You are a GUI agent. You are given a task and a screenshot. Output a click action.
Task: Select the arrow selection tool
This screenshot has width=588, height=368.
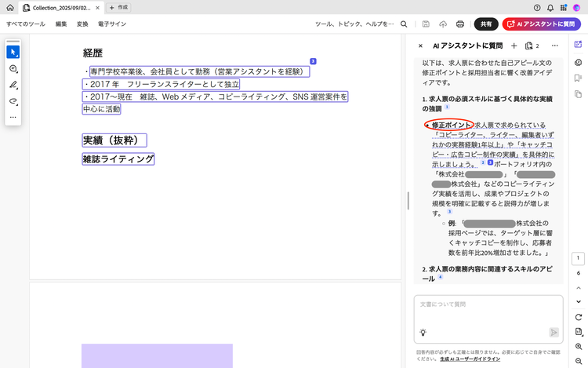tap(13, 52)
